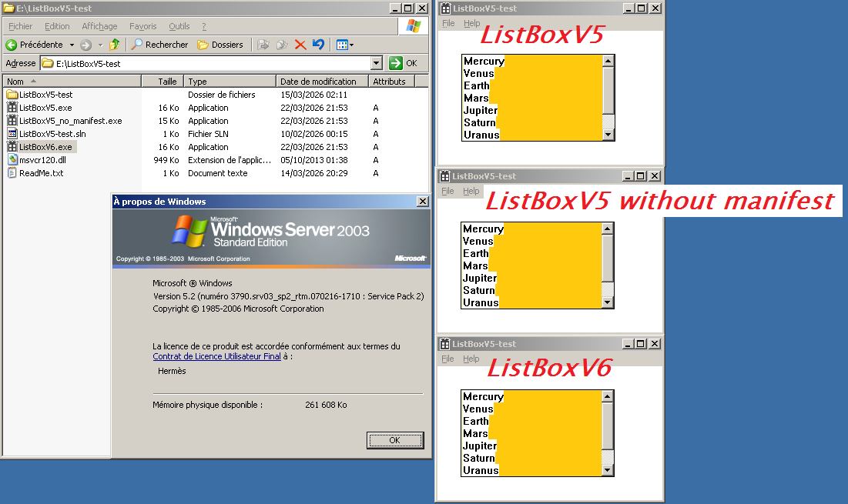Image resolution: width=848 pixels, height=504 pixels.
Task: Toggle the Dossiers folders pane
Action: pyautogui.click(x=220, y=45)
